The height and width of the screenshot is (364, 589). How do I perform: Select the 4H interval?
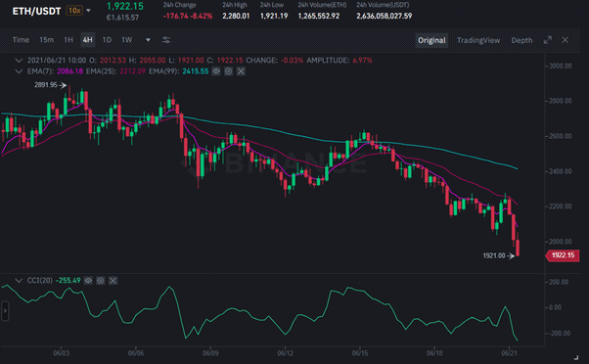coord(87,40)
